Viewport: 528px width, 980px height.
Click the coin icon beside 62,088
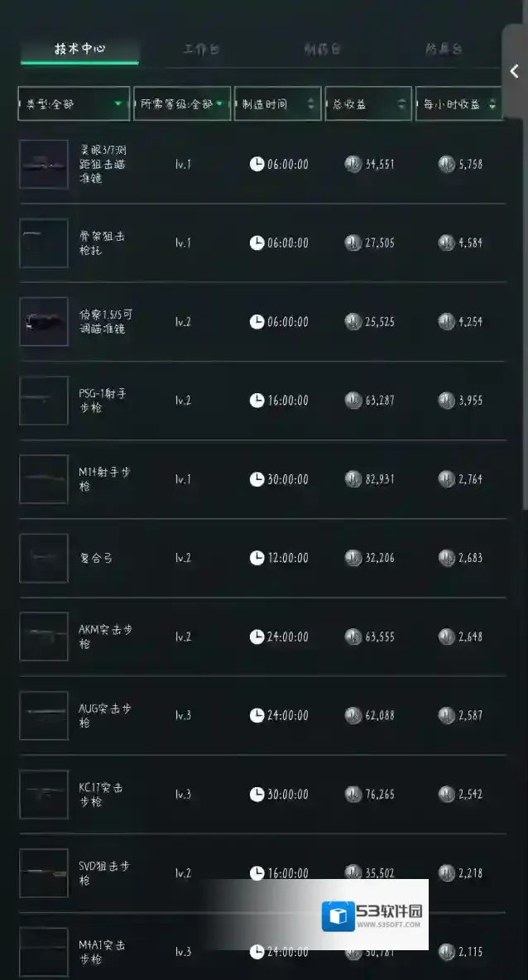click(x=353, y=715)
